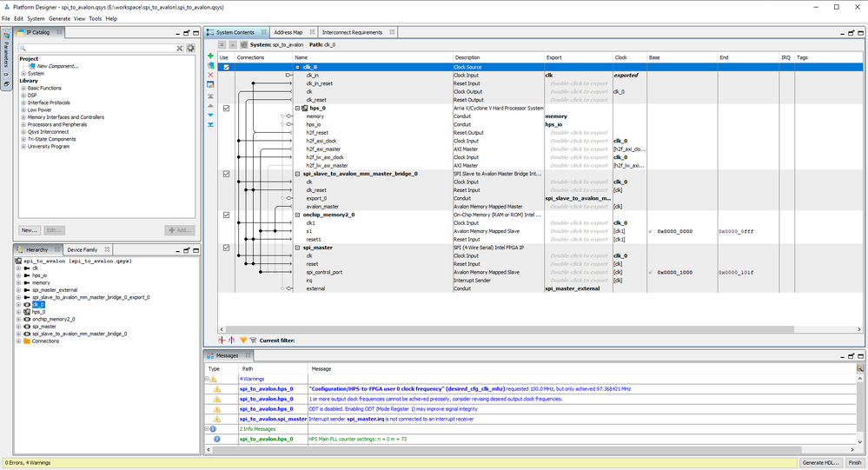Click the New... button in IP Catalog

pyautogui.click(x=30, y=230)
